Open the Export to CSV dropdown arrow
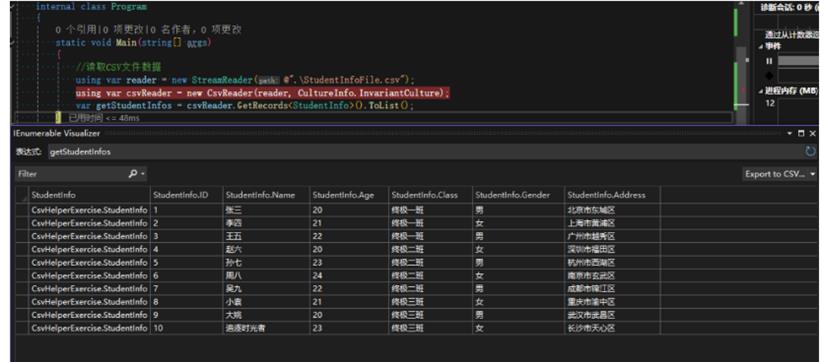The image size is (820, 362). [x=813, y=174]
